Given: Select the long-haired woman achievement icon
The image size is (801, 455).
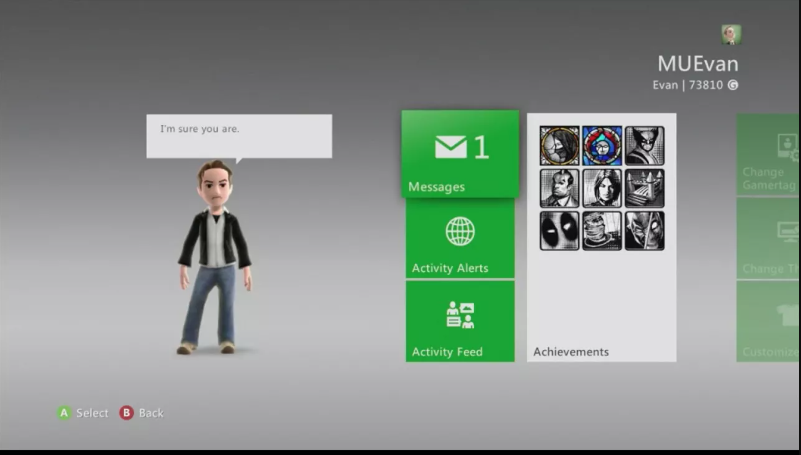Looking at the screenshot, I should (x=602, y=188).
